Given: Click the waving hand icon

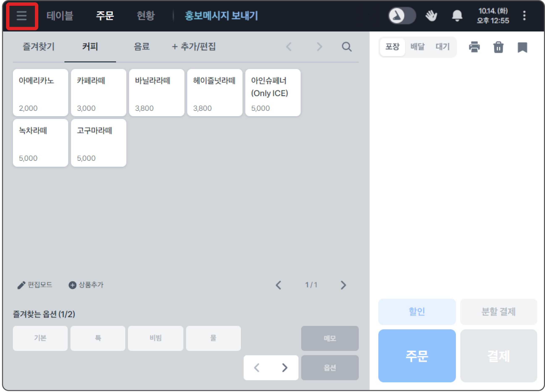Looking at the screenshot, I should point(431,16).
